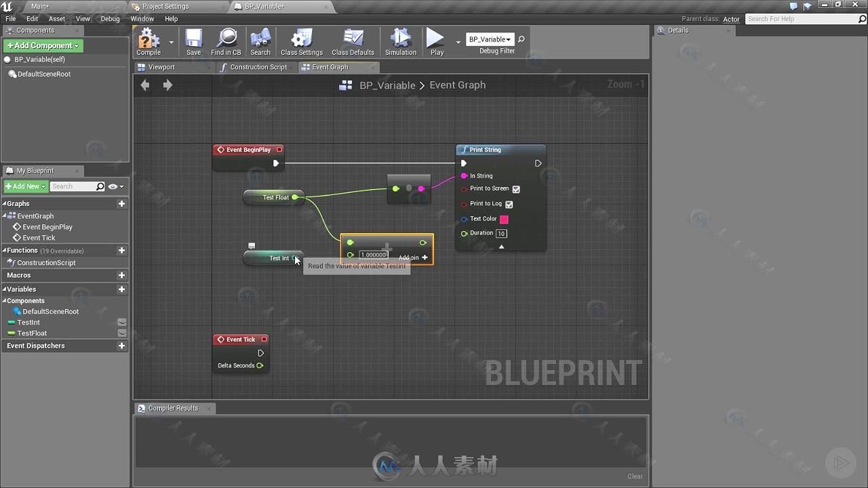Open the Asset menu
868x488 pixels.
click(x=57, y=19)
